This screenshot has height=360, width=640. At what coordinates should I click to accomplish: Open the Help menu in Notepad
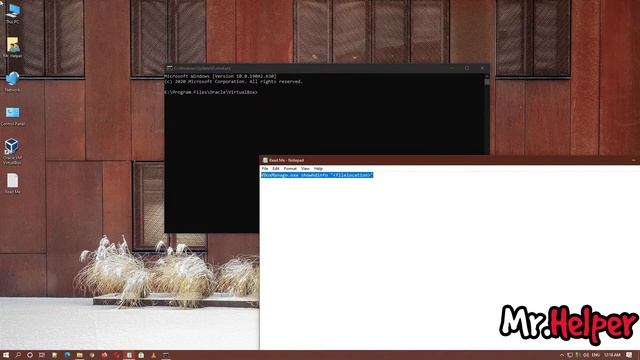point(318,169)
